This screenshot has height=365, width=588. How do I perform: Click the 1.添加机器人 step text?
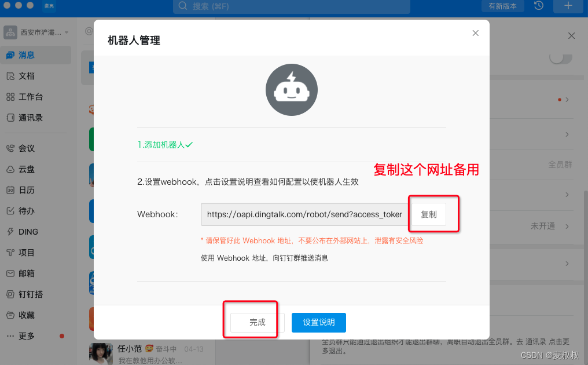tap(165, 145)
